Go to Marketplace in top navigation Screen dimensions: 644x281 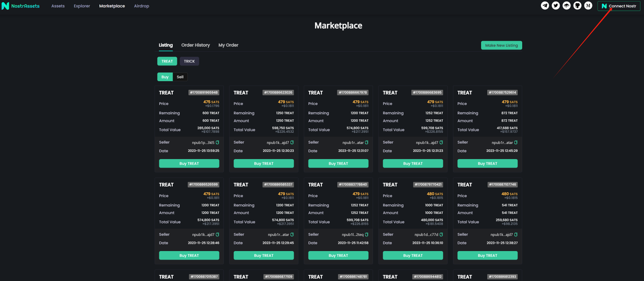pos(112,6)
